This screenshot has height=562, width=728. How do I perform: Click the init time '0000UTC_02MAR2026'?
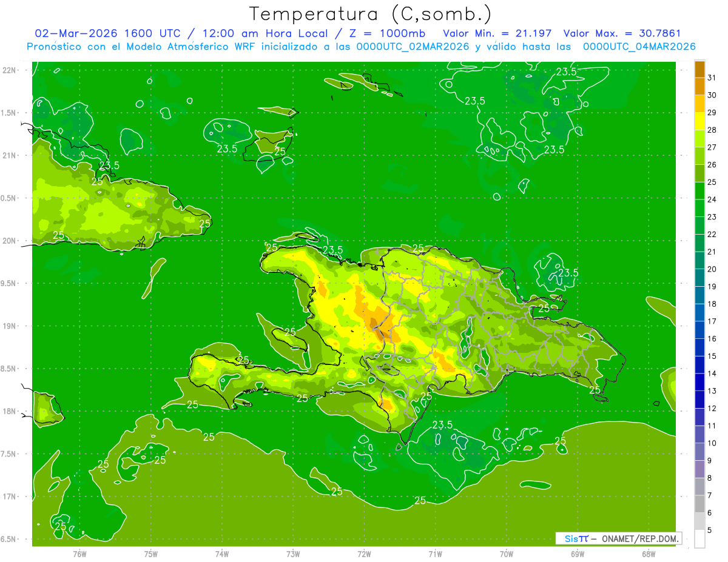(x=413, y=46)
